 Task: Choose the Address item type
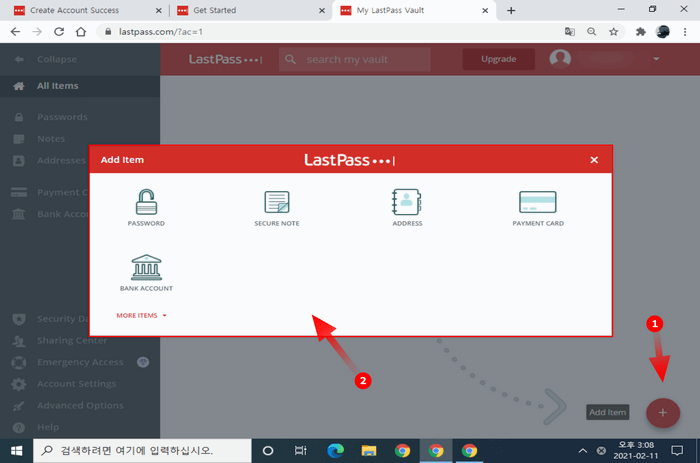(407, 208)
